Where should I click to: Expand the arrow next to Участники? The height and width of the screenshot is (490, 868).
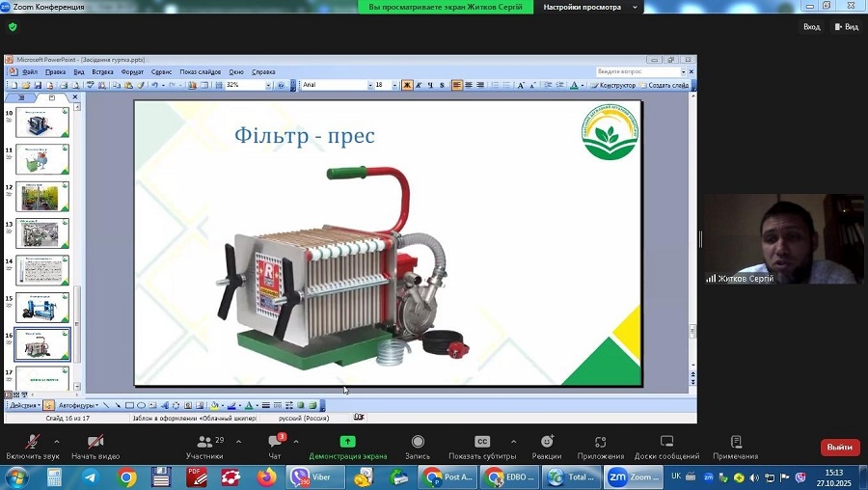238,442
